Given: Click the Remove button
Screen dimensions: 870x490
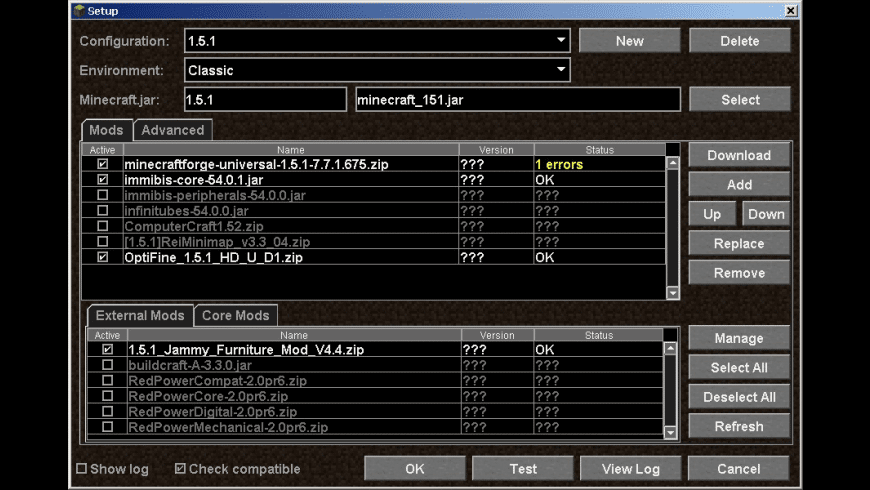Looking at the screenshot, I should tap(739, 273).
